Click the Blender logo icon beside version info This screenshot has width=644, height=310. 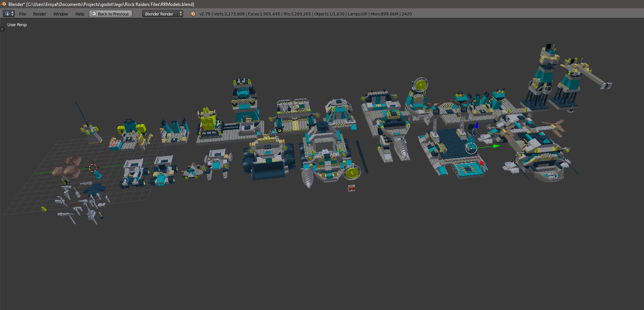[x=192, y=14]
